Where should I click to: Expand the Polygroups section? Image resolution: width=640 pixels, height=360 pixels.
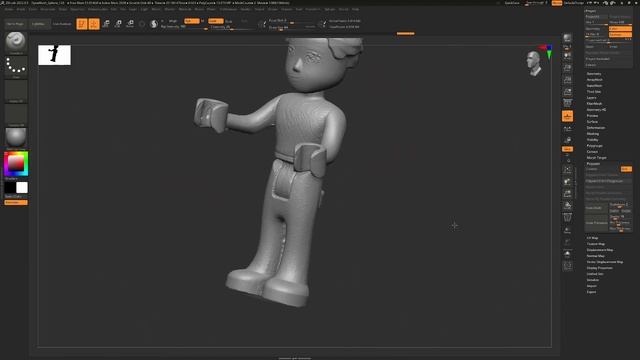point(594,146)
